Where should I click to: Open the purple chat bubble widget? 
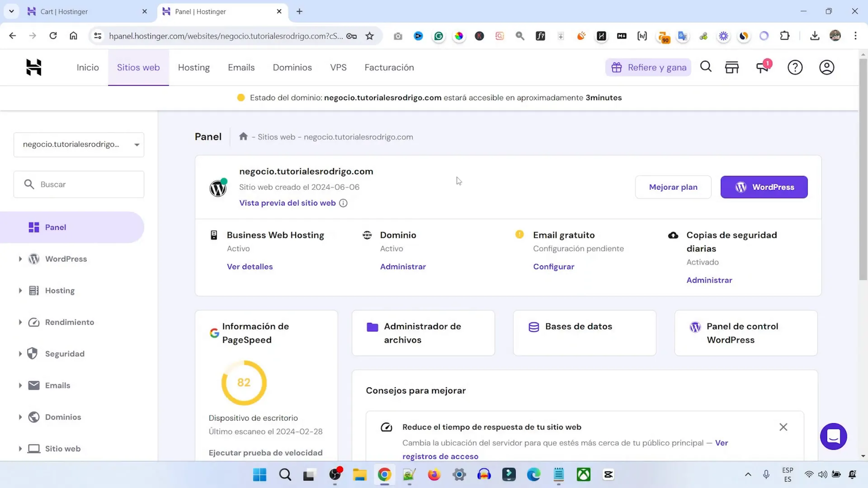pyautogui.click(x=833, y=436)
